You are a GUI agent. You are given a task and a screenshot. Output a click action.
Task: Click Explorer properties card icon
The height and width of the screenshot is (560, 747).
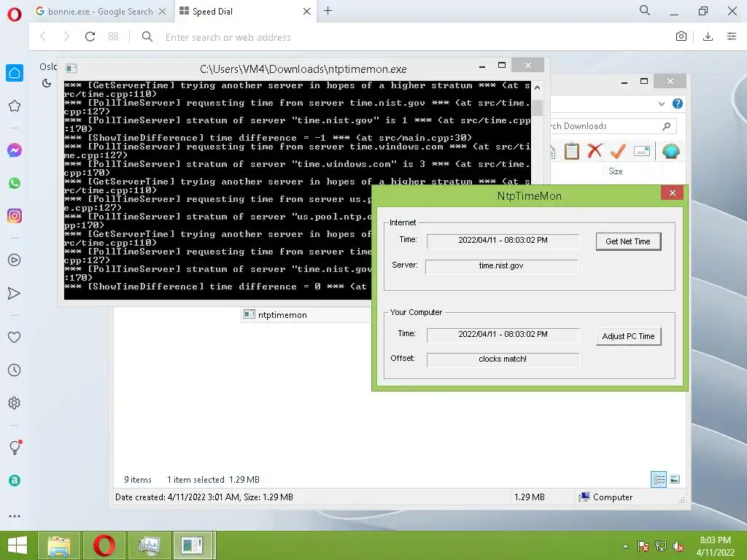point(642,151)
